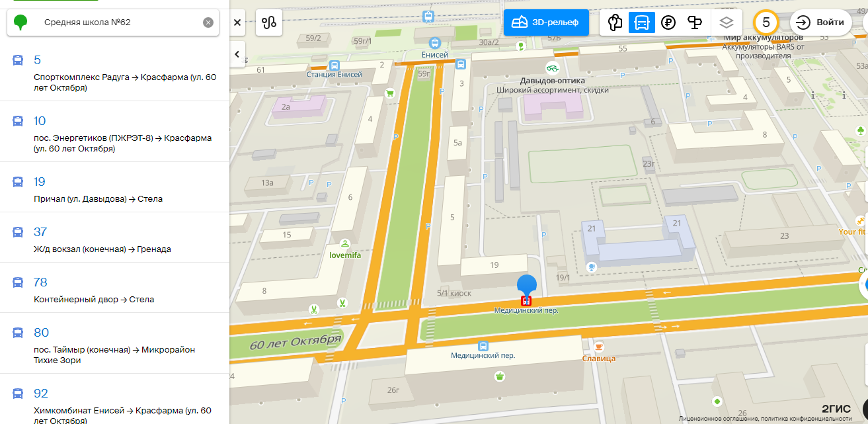Collapse the side panel with the chevron
The width and height of the screenshot is (868, 424).
[x=237, y=55]
